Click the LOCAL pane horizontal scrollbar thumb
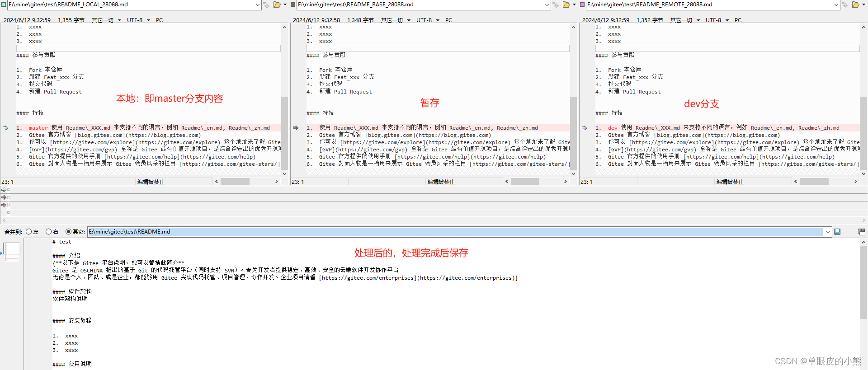The height and width of the screenshot is (370, 868). [235, 182]
